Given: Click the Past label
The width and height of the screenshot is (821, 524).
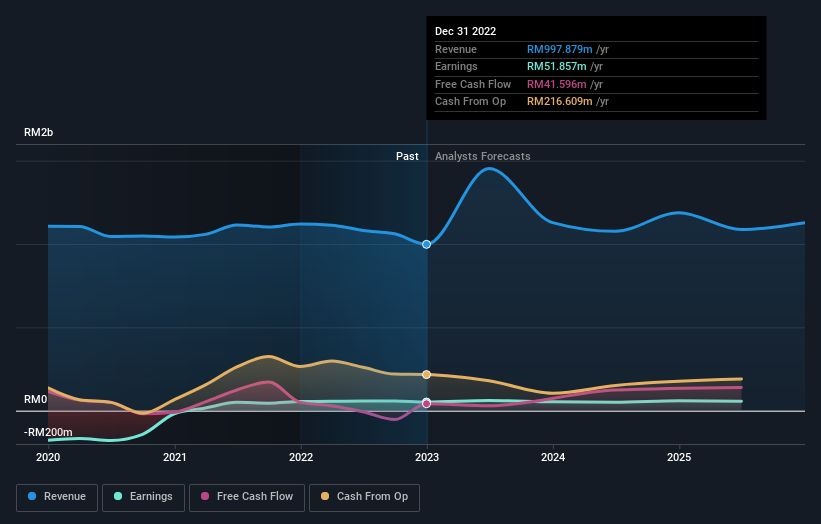Looking at the screenshot, I should pos(407,156).
